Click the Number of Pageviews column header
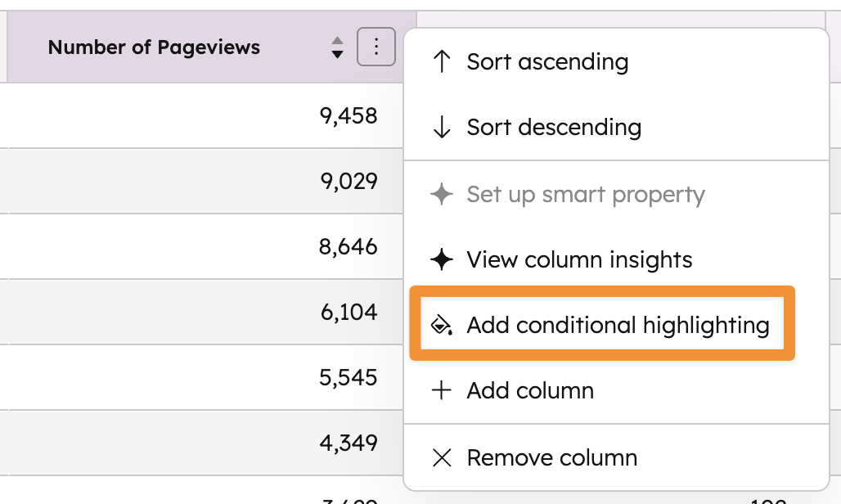The width and height of the screenshot is (841, 504). point(154,47)
